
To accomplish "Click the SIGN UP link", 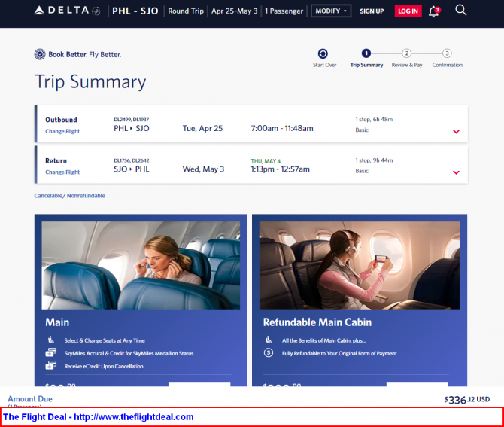I will (x=372, y=11).
